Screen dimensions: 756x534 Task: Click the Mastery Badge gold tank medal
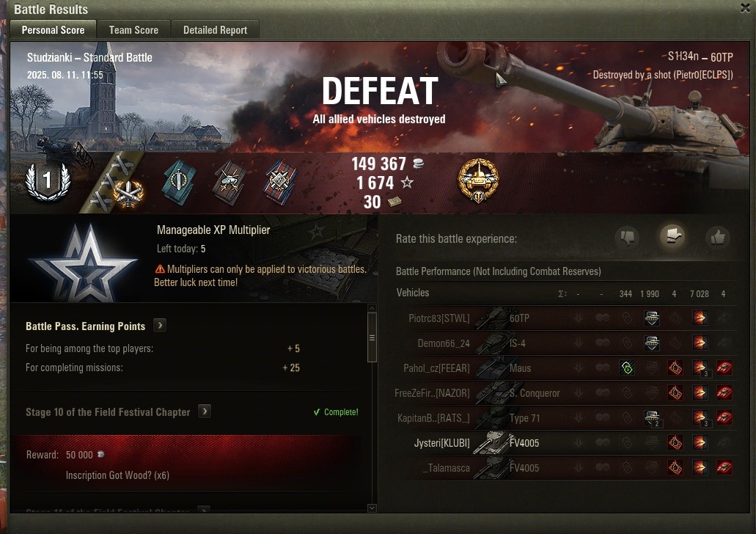478,180
